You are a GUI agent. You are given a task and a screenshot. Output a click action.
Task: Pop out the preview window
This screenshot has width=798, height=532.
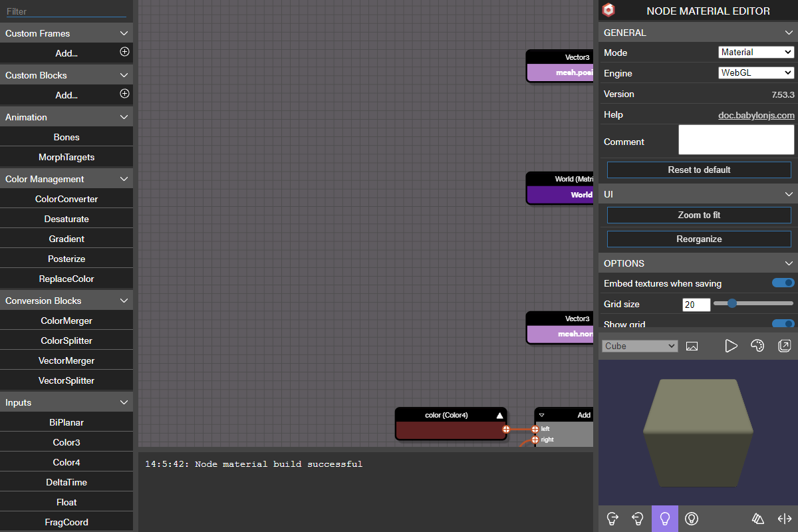(784, 346)
